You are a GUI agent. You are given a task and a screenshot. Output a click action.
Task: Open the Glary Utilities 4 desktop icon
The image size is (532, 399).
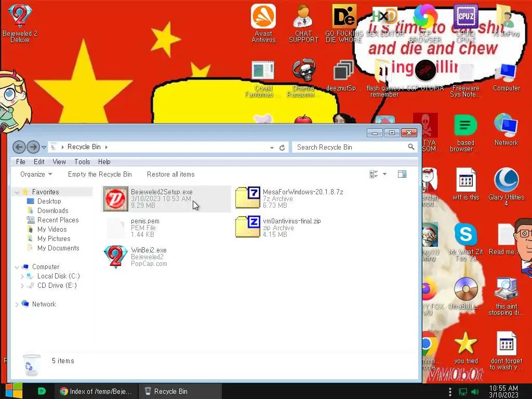pyautogui.click(x=506, y=187)
